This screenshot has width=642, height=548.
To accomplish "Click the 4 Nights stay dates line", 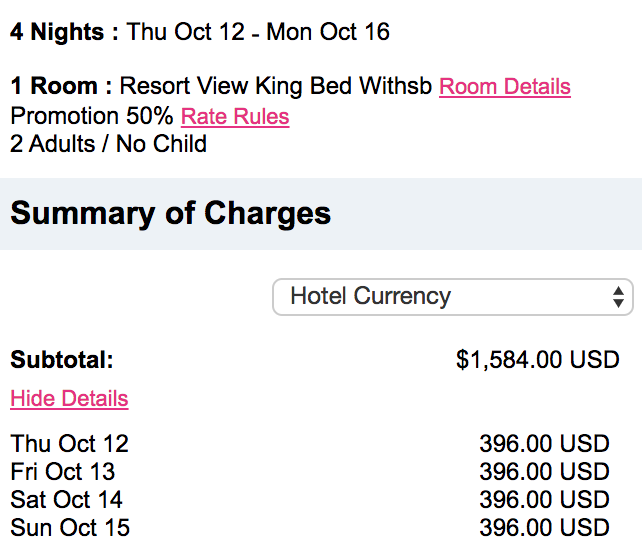I will [x=200, y=32].
